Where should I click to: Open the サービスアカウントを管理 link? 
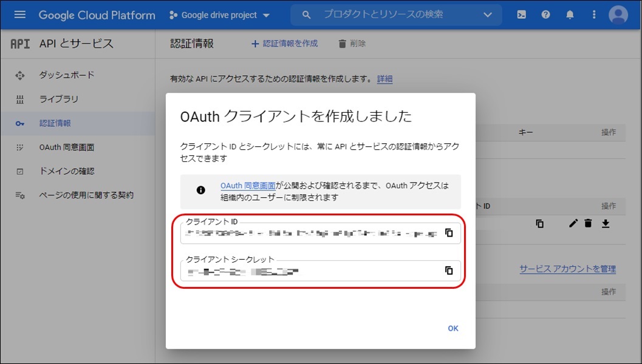point(566,269)
